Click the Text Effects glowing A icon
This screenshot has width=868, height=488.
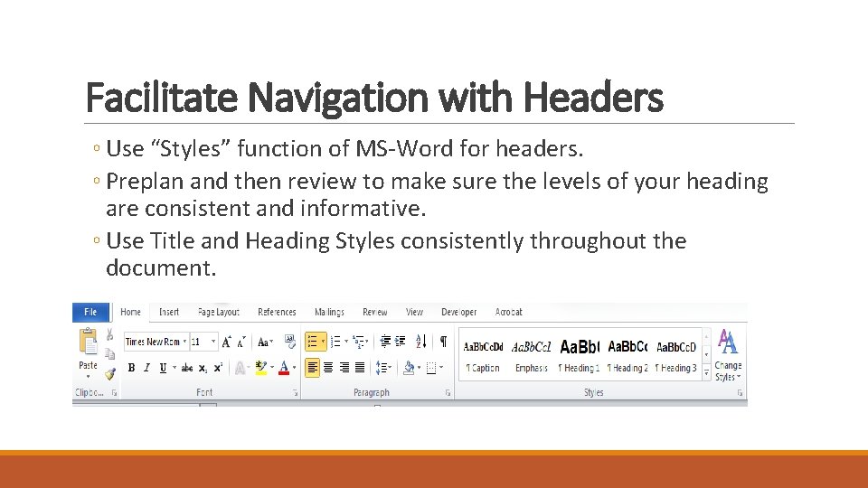click(x=240, y=368)
